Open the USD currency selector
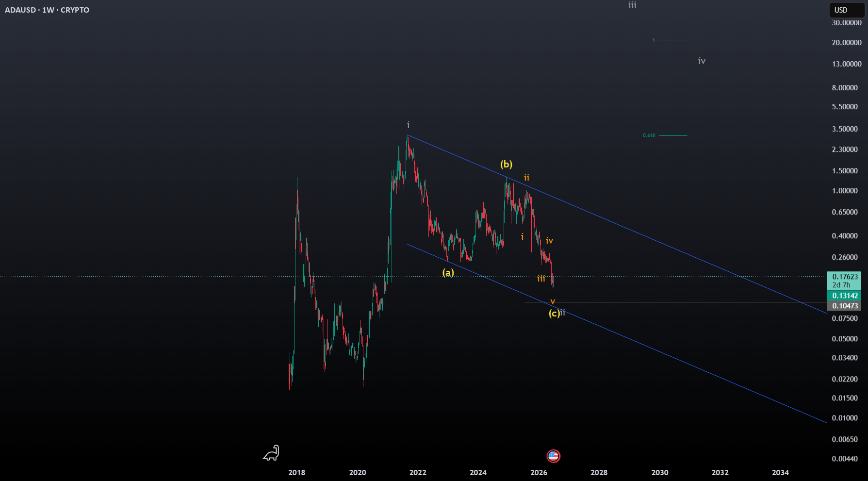The image size is (868, 481). pos(846,10)
